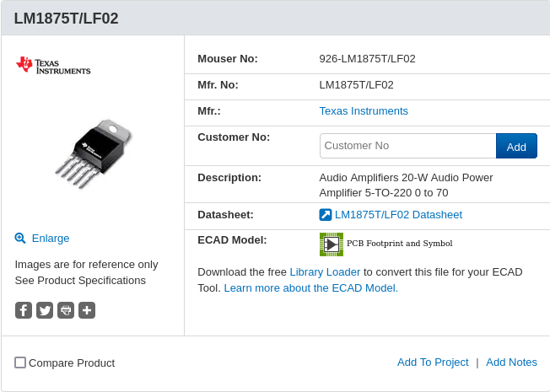This screenshot has width=550, height=392.
Task: Open the Texas Instruments manufacturer link
Action: tap(364, 110)
